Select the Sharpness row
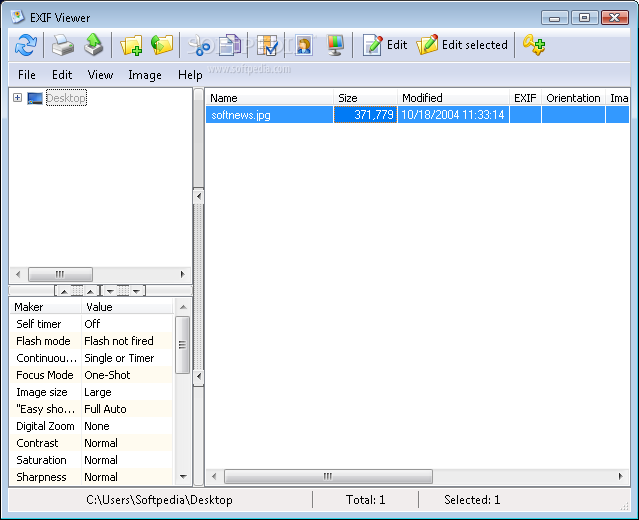This screenshot has height=520, width=639. coord(92,477)
